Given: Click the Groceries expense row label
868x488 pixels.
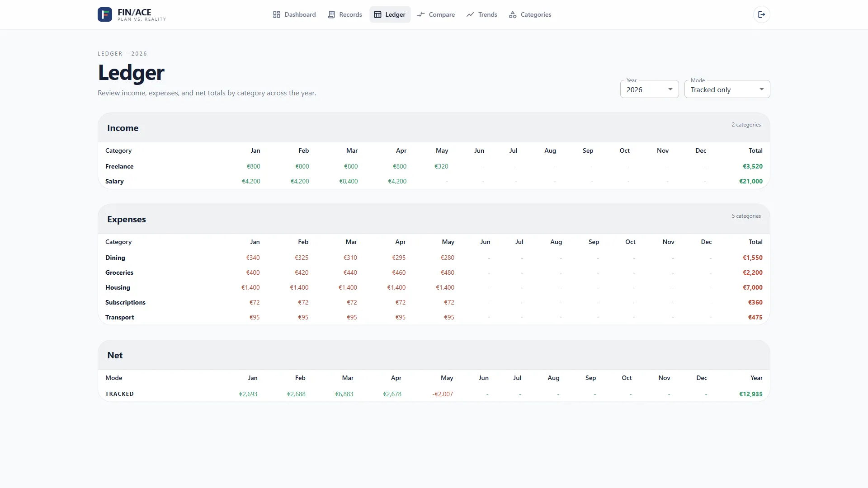Looking at the screenshot, I should tap(119, 272).
